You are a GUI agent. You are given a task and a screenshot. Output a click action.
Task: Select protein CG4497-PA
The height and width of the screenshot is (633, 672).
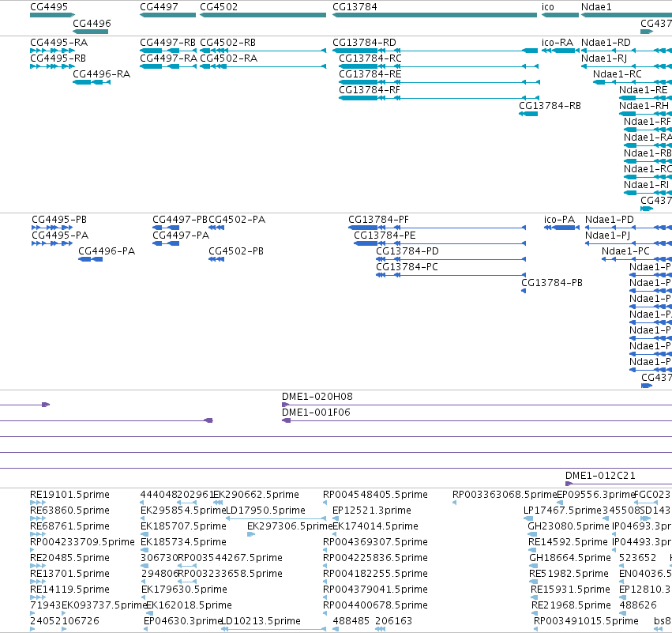pos(166,243)
